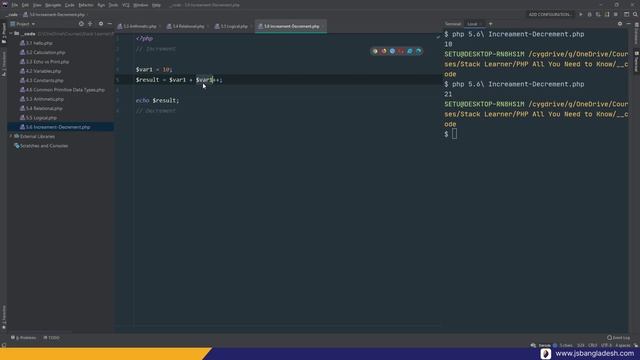Viewport: 640px width, 360px height.
Task: Click the $result variable in echo line
Action: 165,100
